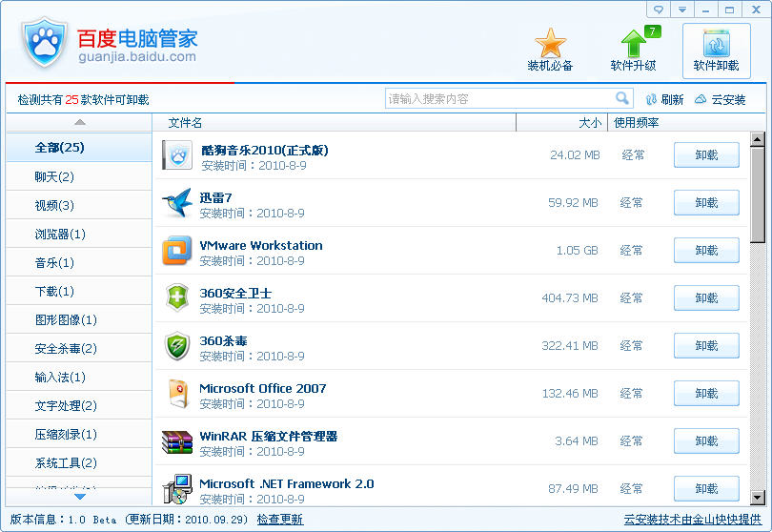
Task: Click VMware Workstation icon
Action: pyautogui.click(x=176, y=250)
